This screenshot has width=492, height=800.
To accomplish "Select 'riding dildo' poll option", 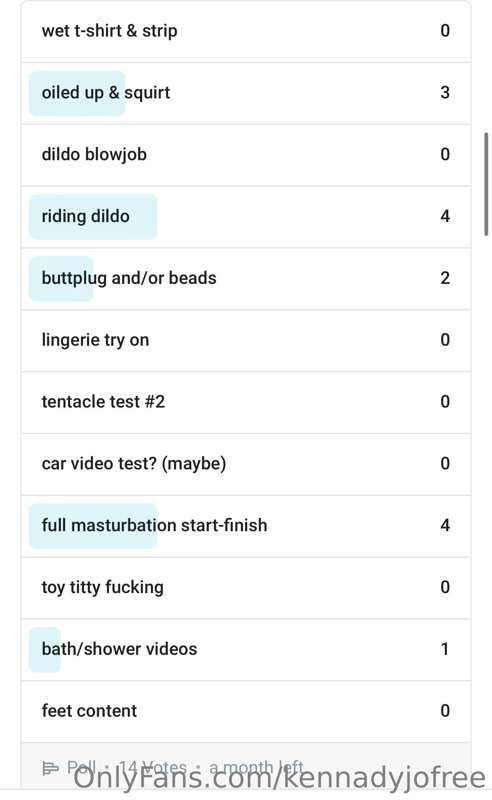I will click(x=245, y=217).
